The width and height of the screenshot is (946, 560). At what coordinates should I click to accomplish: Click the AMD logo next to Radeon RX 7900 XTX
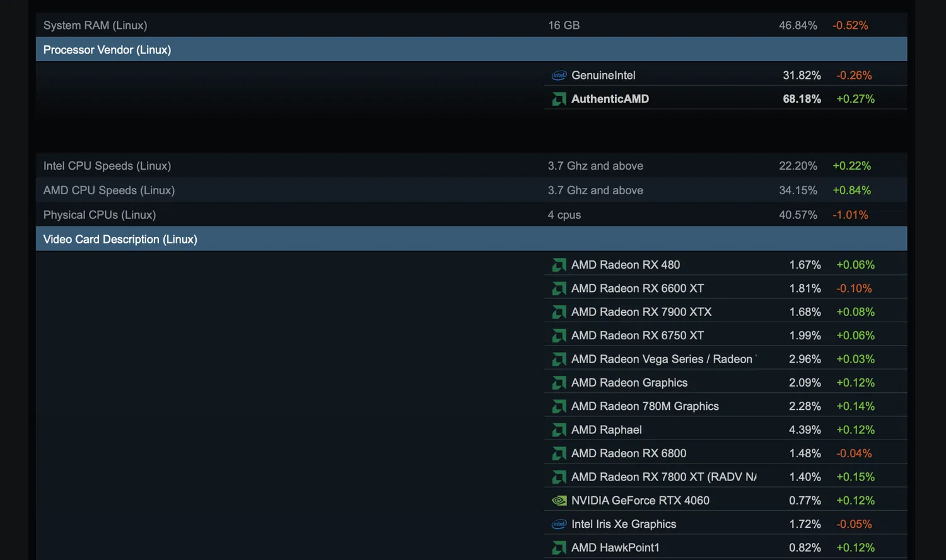coord(559,312)
